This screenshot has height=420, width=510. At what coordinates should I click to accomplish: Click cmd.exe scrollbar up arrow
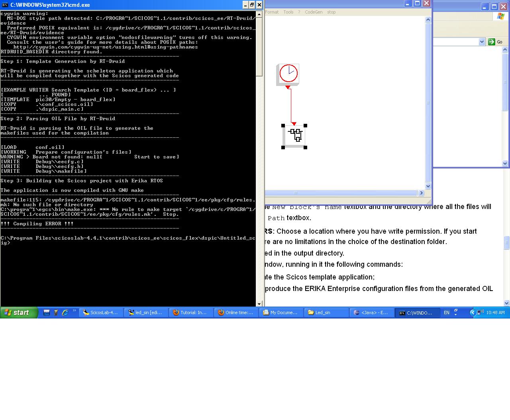pos(259,14)
